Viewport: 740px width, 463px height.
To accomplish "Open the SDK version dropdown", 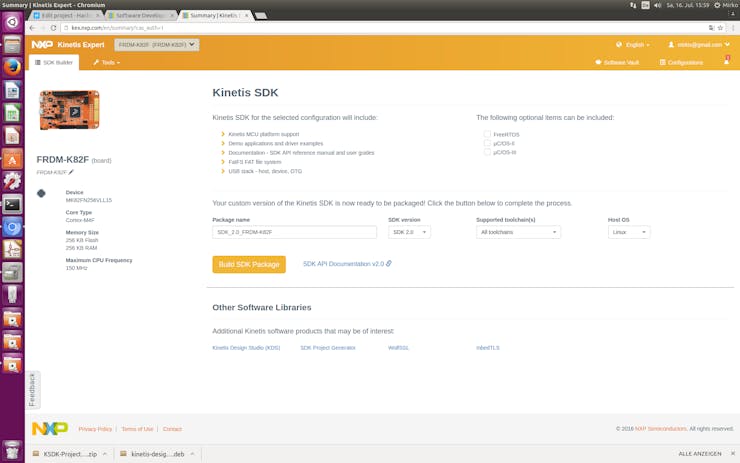I will (409, 232).
